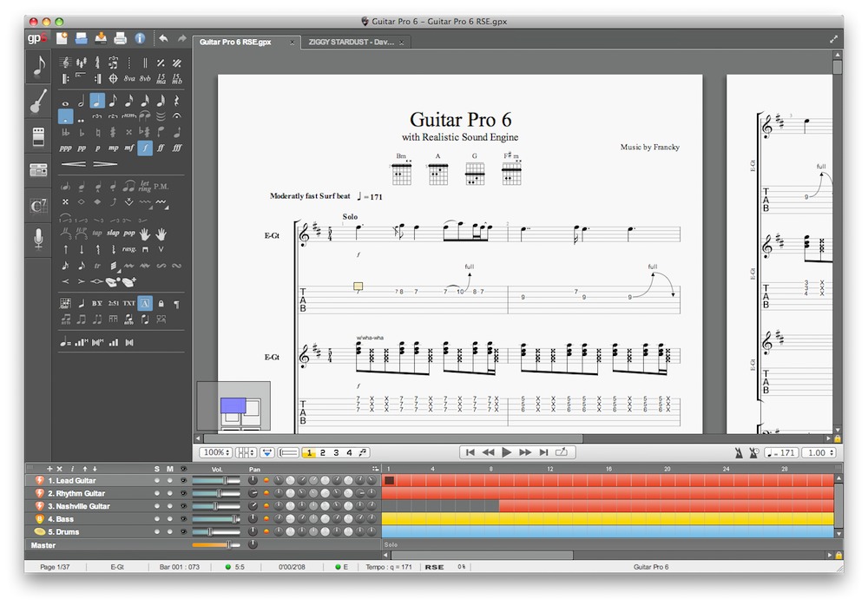The image size is (868, 606).
Task: Start playback with the Play button
Action: (x=506, y=452)
